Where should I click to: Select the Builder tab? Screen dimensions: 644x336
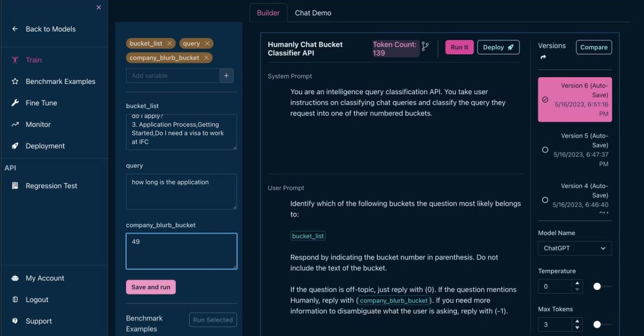(x=268, y=13)
